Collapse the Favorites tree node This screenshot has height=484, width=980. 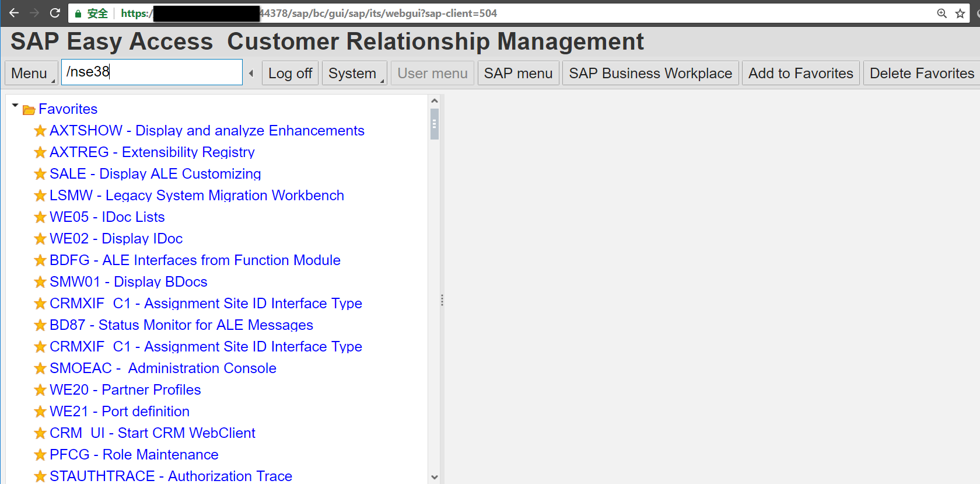[x=15, y=106]
